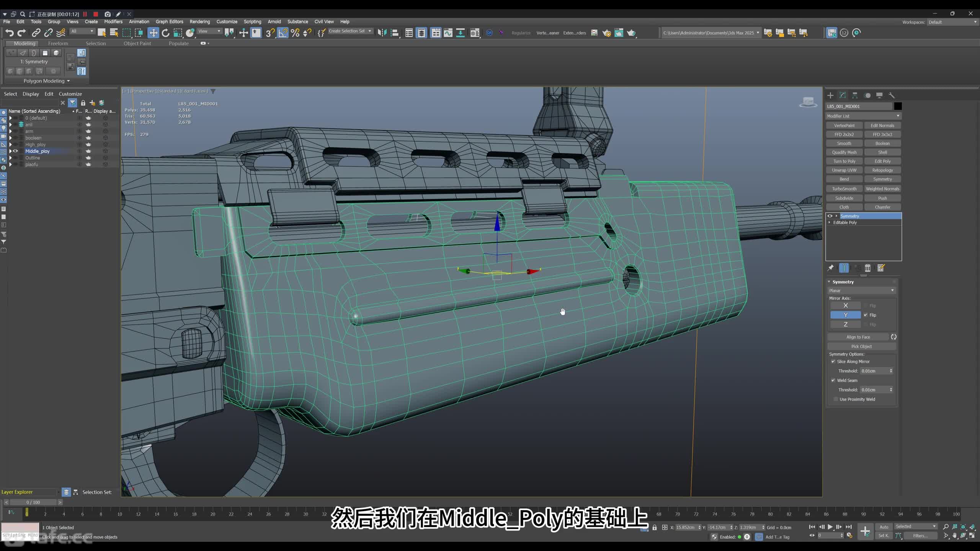The image size is (980, 551).
Task: Click the Redo arrow icon
Action: pyautogui.click(x=22, y=33)
